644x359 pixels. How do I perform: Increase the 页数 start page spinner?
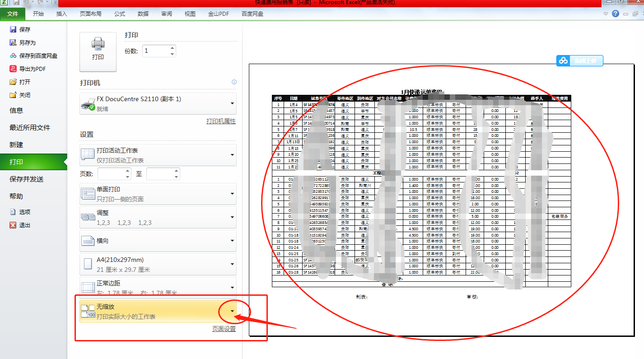pyautogui.click(x=127, y=171)
